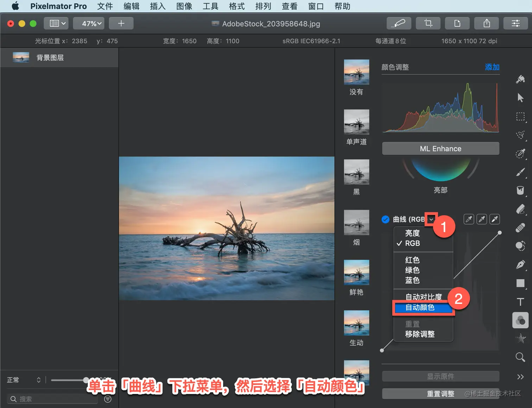Open the Share toolbar button
This screenshot has height=408, width=532.
[x=487, y=24]
